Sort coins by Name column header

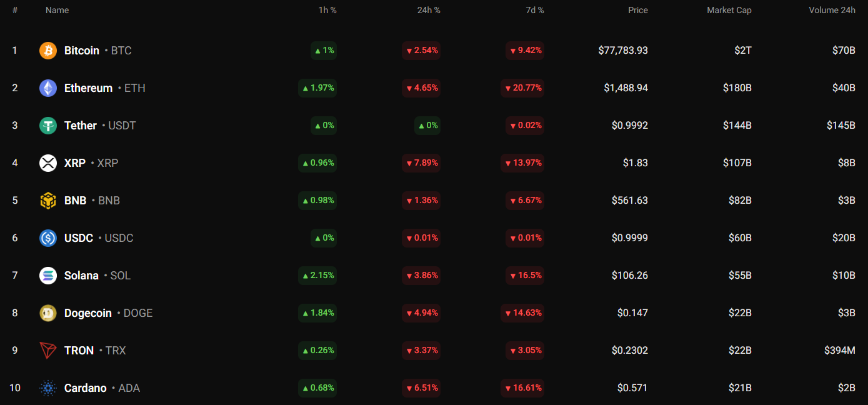point(57,11)
